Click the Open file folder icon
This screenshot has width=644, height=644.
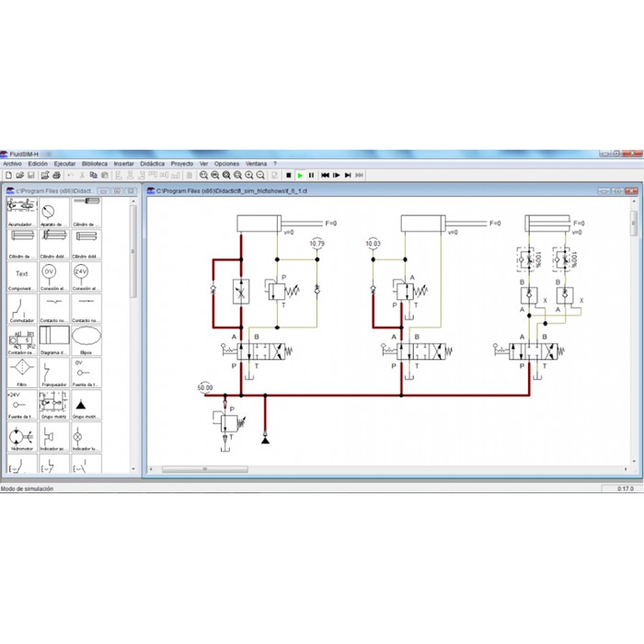coord(18,175)
